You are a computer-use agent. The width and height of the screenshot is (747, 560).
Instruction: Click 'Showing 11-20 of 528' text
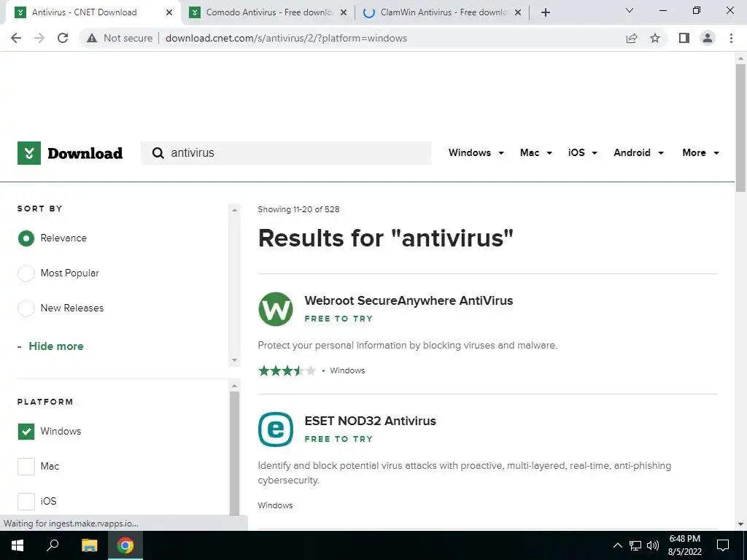(298, 209)
